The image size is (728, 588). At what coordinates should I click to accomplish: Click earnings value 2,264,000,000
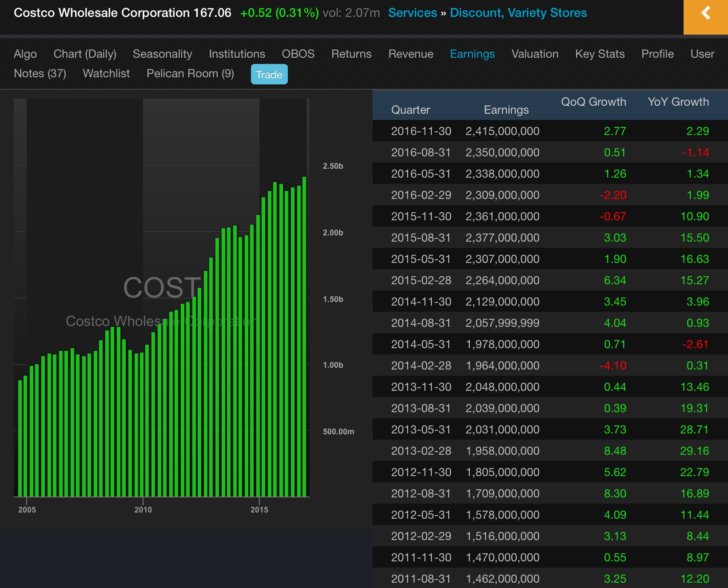point(502,280)
